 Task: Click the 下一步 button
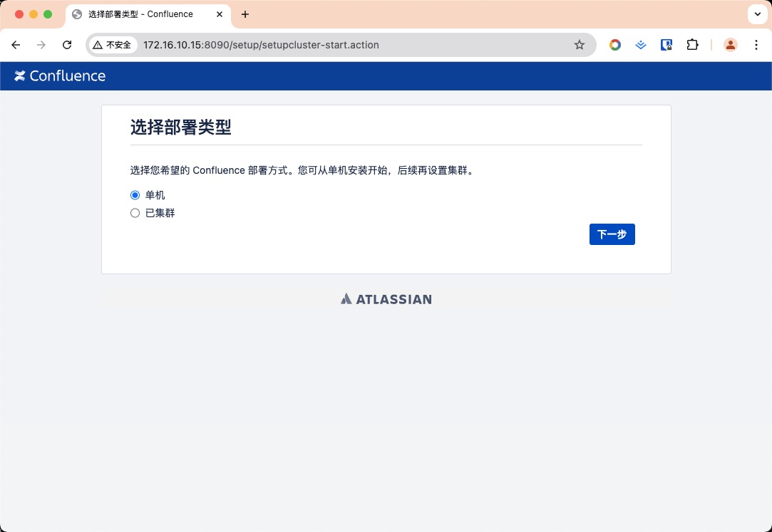612,234
